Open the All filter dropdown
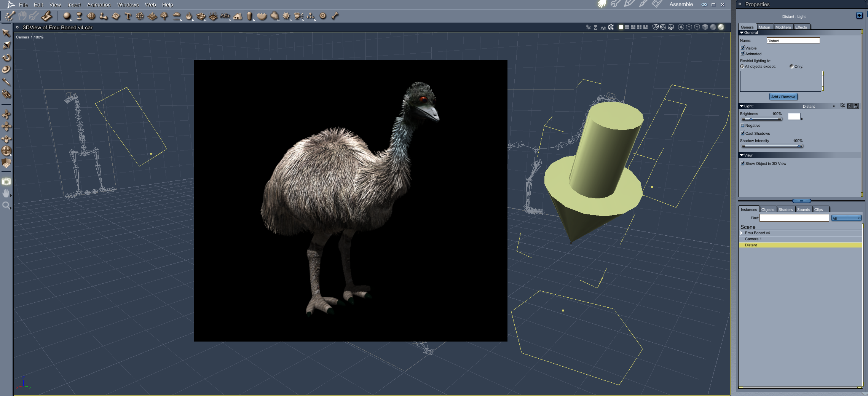Viewport: 868px width, 396px height. point(846,218)
